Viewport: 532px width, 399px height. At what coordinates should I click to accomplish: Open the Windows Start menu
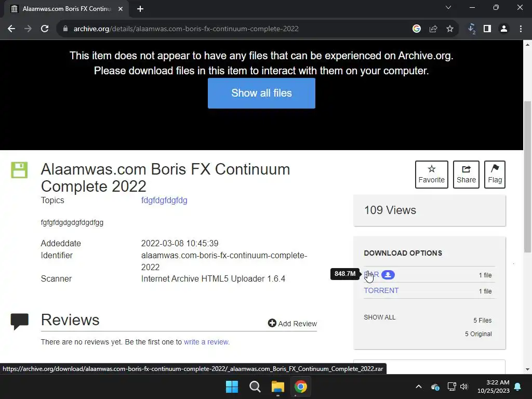pos(232,387)
